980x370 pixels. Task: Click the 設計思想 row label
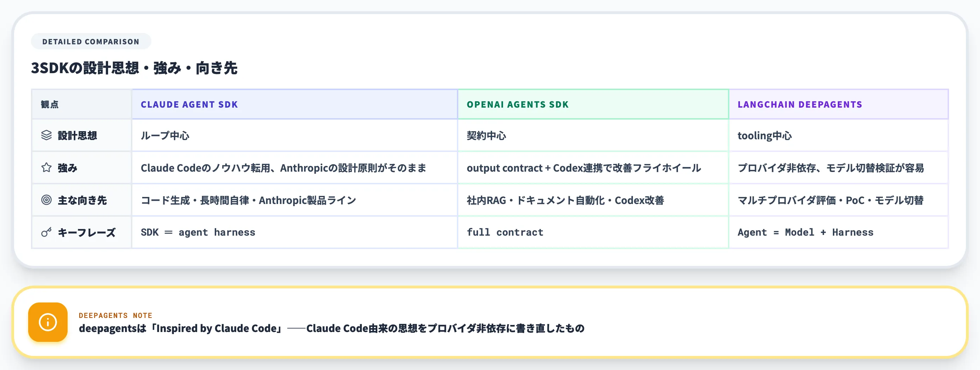pos(77,136)
